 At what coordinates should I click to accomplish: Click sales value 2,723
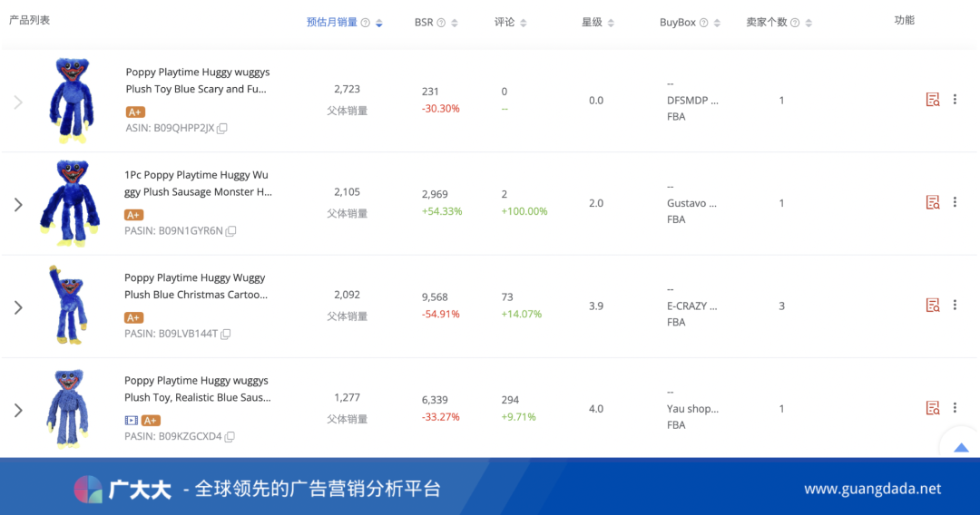tap(347, 89)
